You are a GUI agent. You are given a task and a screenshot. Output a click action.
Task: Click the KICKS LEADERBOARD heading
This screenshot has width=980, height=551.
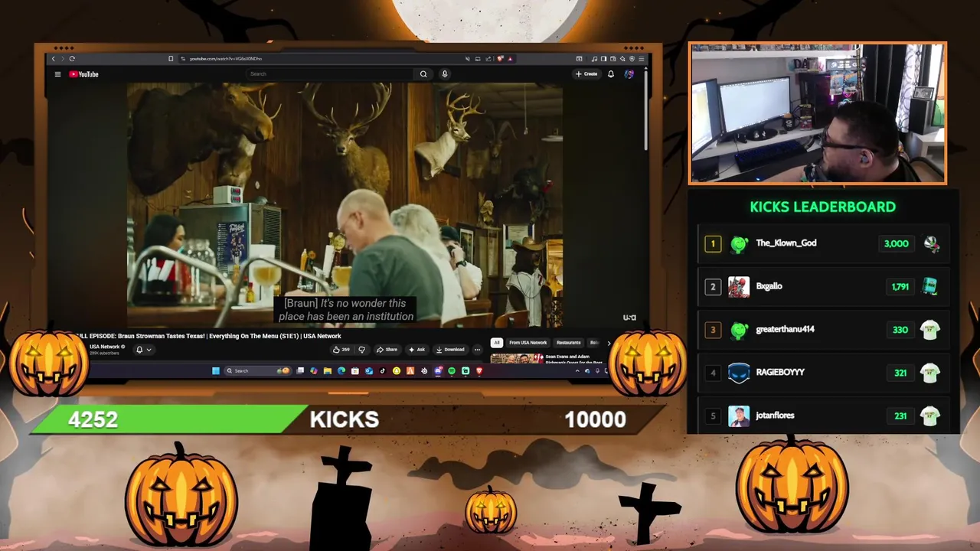(823, 207)
